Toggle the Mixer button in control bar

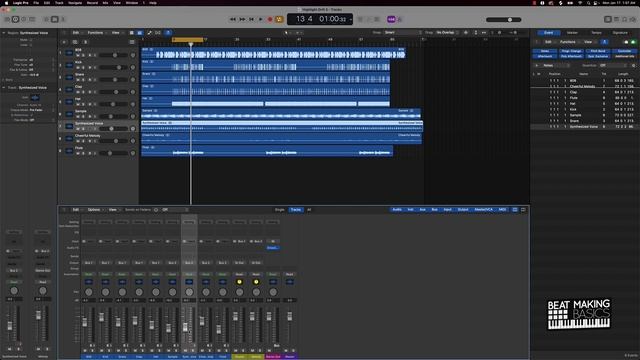[54, 19]
